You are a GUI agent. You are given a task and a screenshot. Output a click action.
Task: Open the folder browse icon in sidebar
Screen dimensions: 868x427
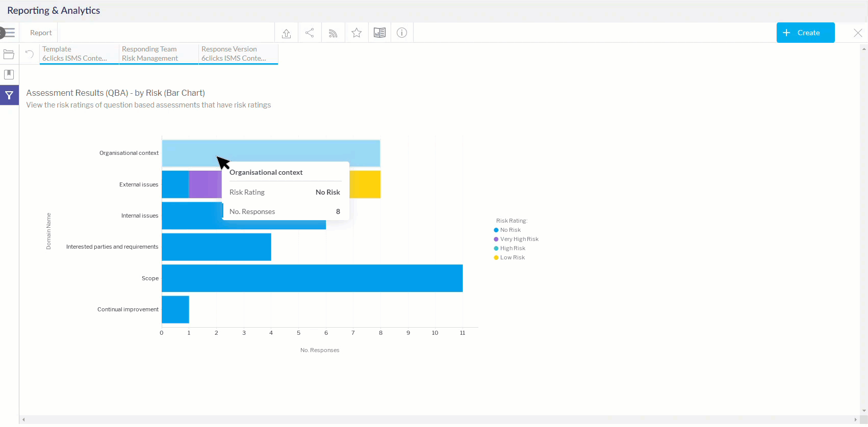(9, 55)
